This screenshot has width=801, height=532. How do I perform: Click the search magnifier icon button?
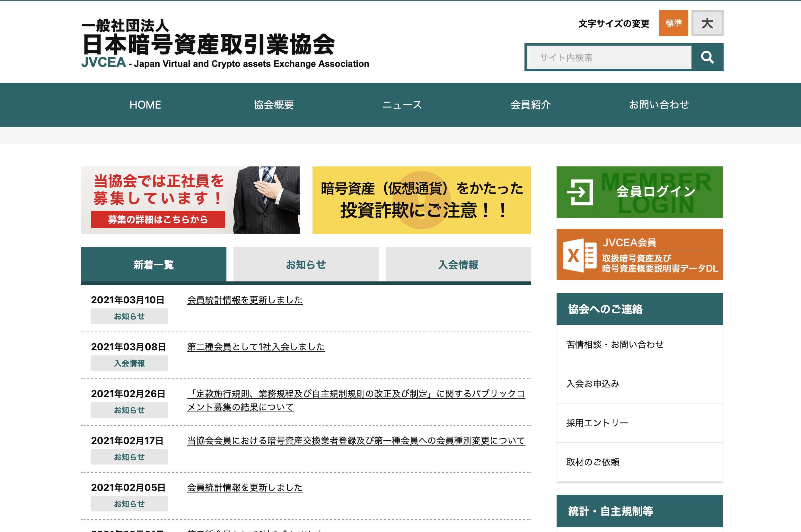coord(707,57)
